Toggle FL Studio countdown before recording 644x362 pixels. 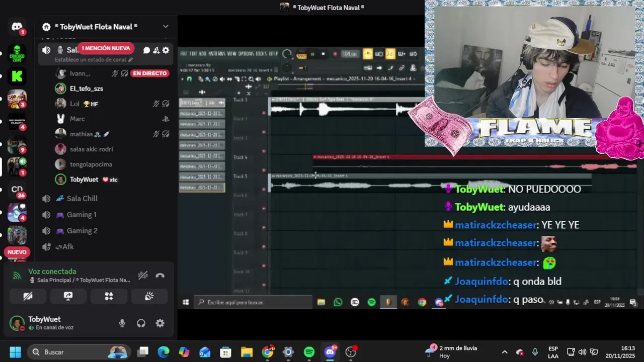(x=390, y=54)
